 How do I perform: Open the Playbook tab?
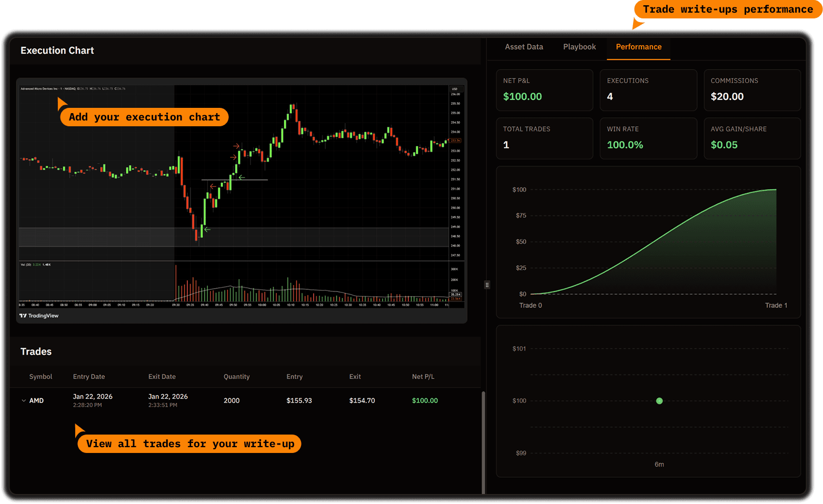point(579,47)
